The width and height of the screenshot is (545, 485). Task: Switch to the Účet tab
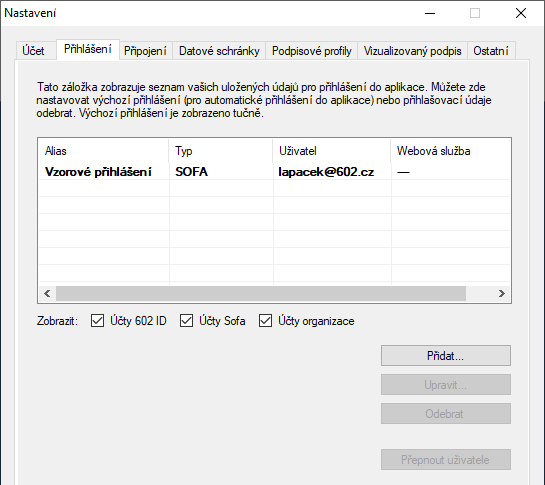point(33,51)
